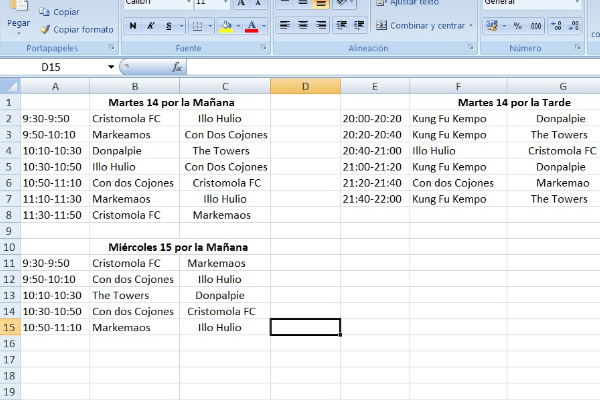
Task: Select row 15 header
Action: (10, 327)
